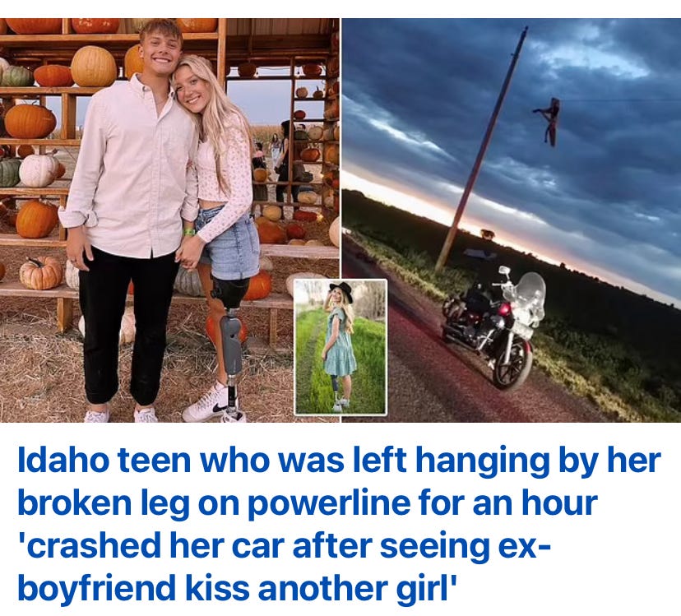Click the motorcycle's clear windshield

(530, 297)
